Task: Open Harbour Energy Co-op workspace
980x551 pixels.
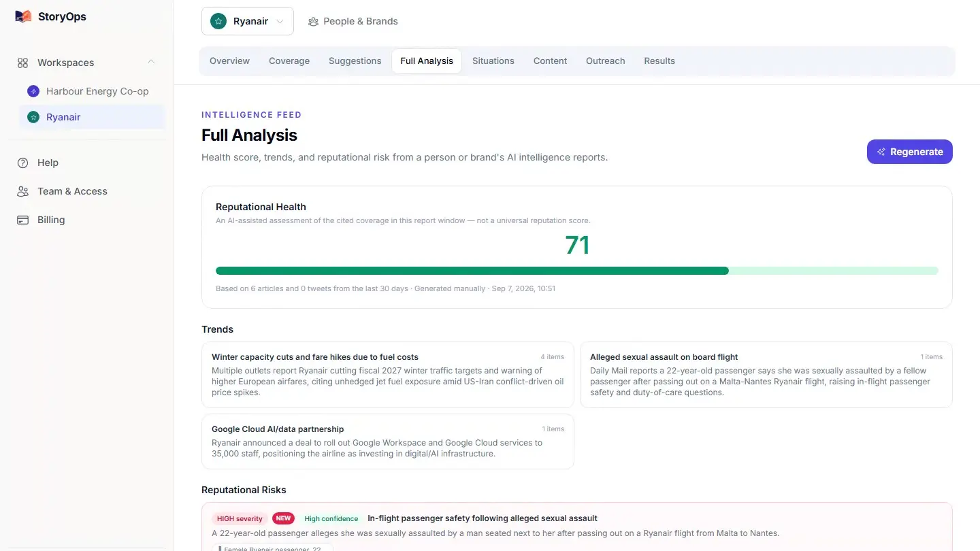Action: 91,91
